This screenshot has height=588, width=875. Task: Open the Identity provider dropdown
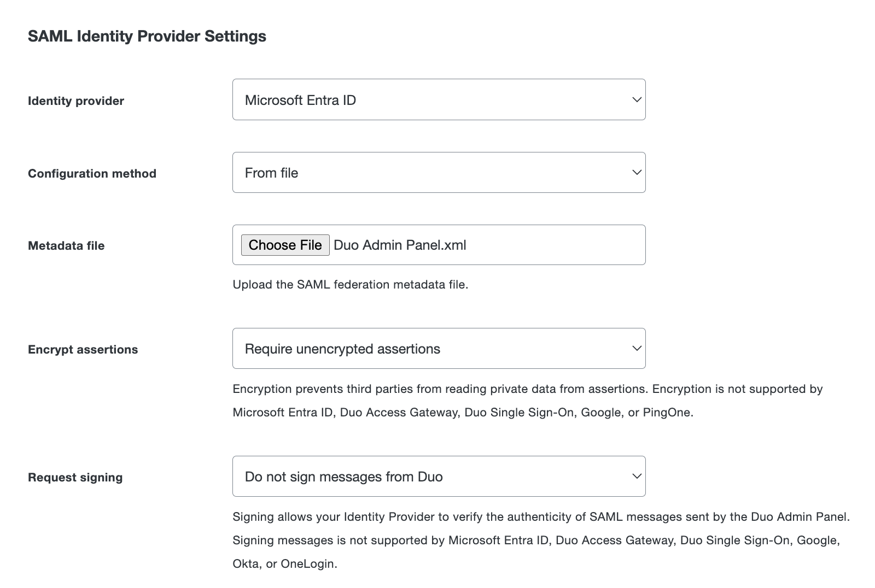[439, 99]
